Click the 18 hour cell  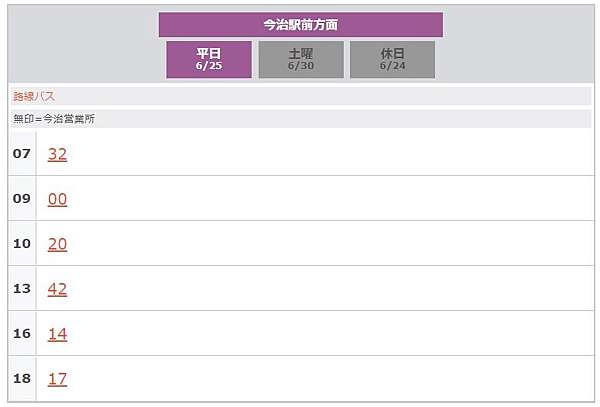click(22, 378)
